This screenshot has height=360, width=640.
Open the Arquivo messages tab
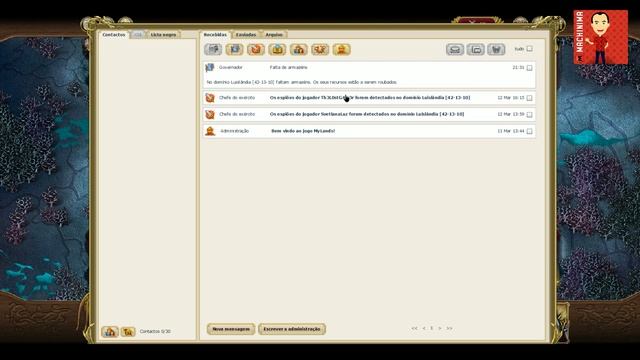coord(274,35)
